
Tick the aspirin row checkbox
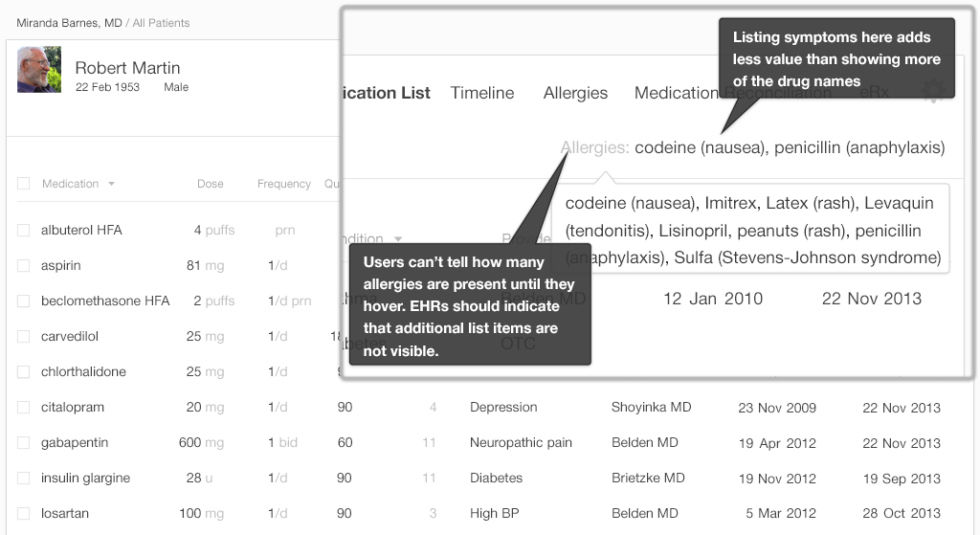click(24, 266)
